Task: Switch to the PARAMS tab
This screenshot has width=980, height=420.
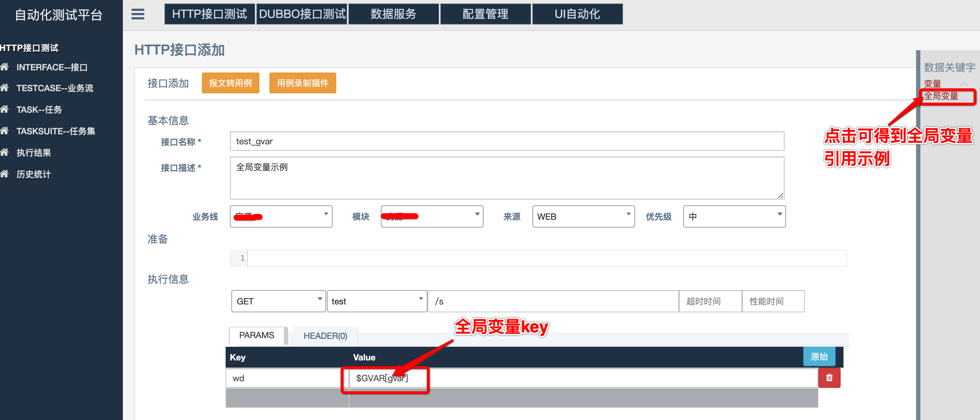Action: pyautogui.click(x=257, y=335)
